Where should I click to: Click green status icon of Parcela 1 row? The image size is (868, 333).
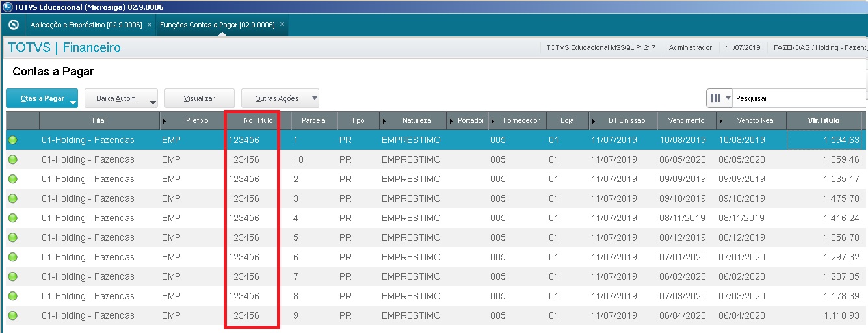pyautogui.click(x=13, y=140)
